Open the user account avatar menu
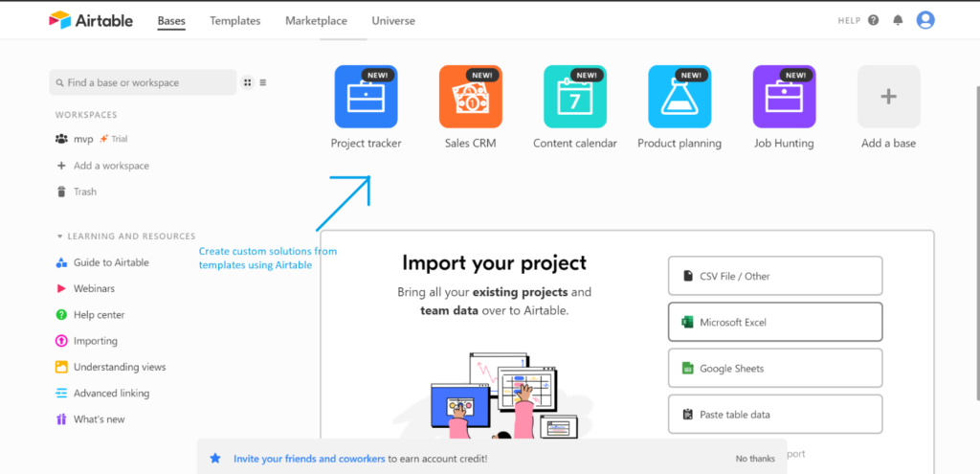The width and height of the screenshot is (980, 474). (x=925, y=20)
